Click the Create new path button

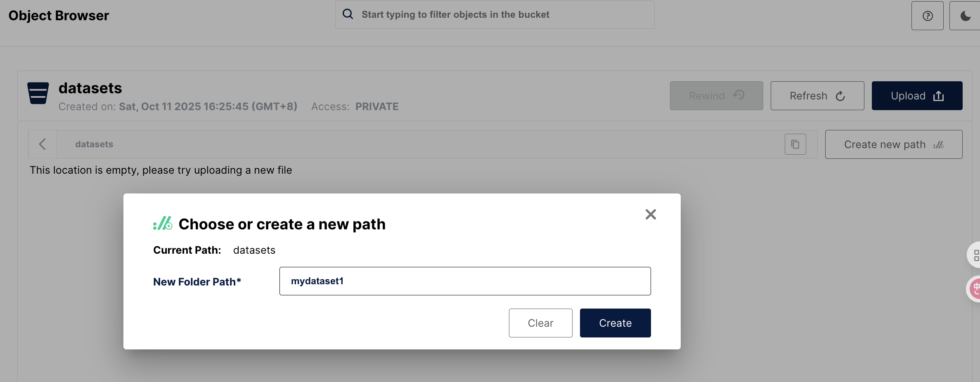pos(893,144)
